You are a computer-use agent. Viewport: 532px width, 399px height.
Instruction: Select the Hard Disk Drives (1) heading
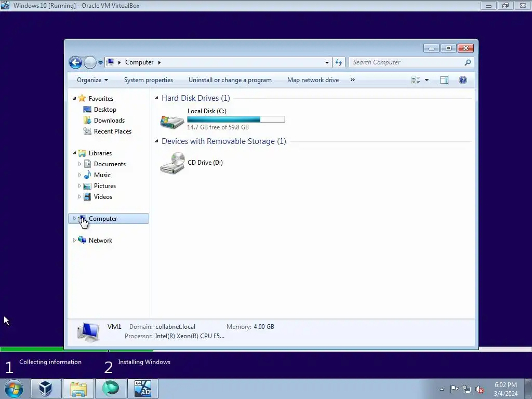click(196, 98)
